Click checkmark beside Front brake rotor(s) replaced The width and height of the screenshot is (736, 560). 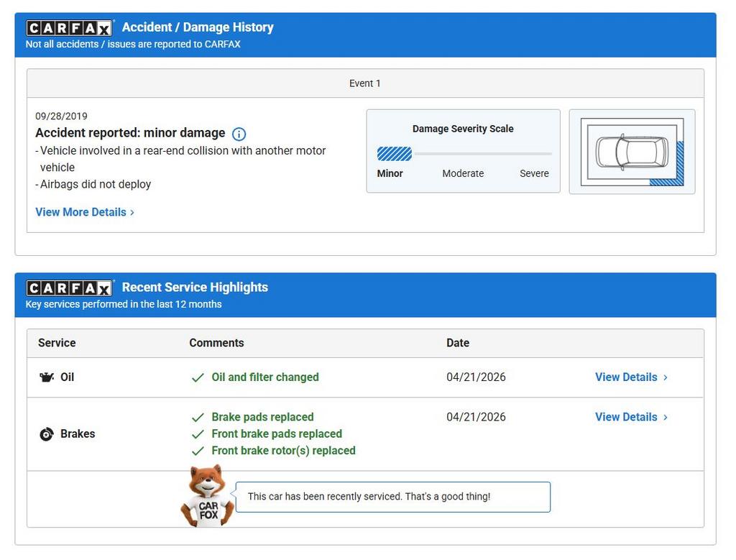point(198,451)
